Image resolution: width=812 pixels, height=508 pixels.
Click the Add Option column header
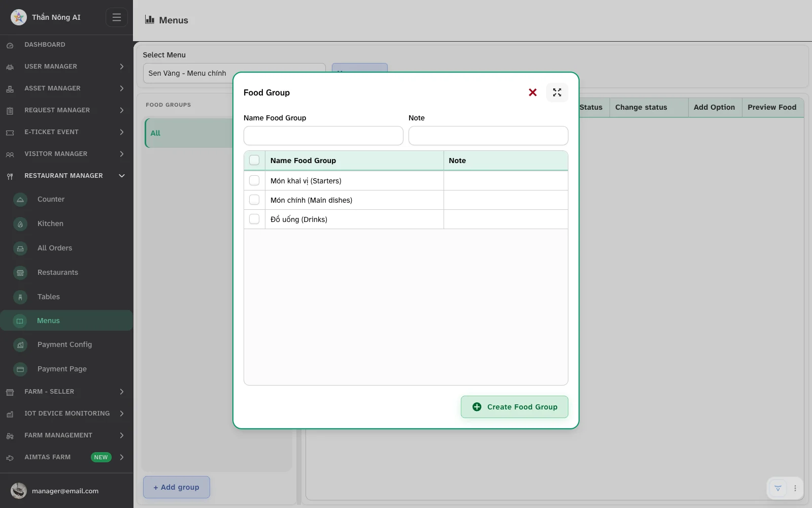pyautogui.click(x=715, y=107)
